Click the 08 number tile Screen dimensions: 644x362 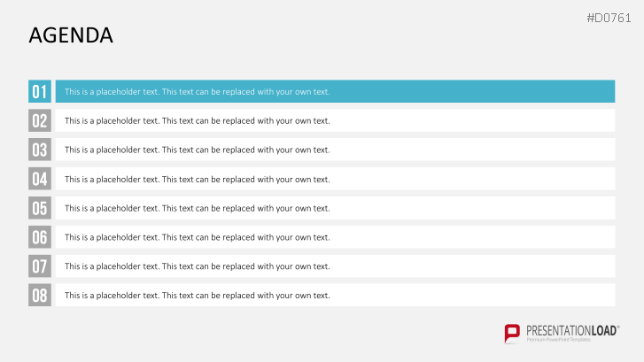click(40, 295)
